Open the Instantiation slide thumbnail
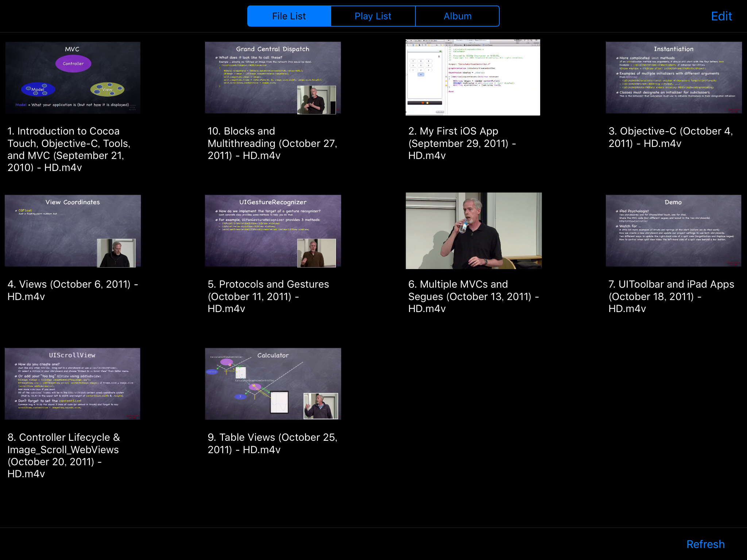 [673, 77]
